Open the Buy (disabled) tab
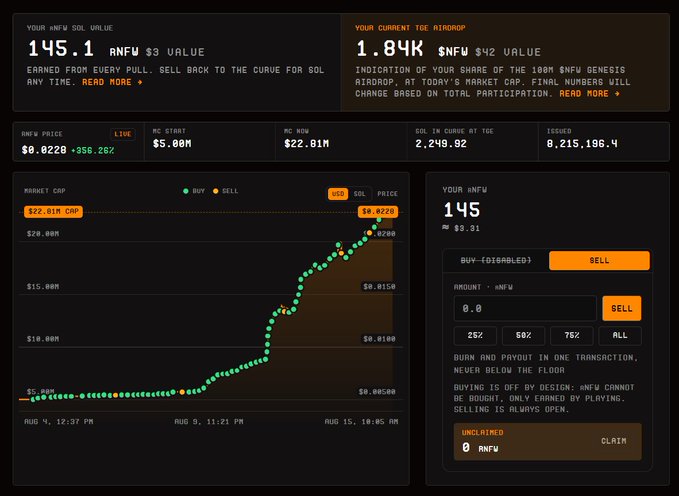The image size is (679, 496). pyautogui.click(x=496, y=260)
